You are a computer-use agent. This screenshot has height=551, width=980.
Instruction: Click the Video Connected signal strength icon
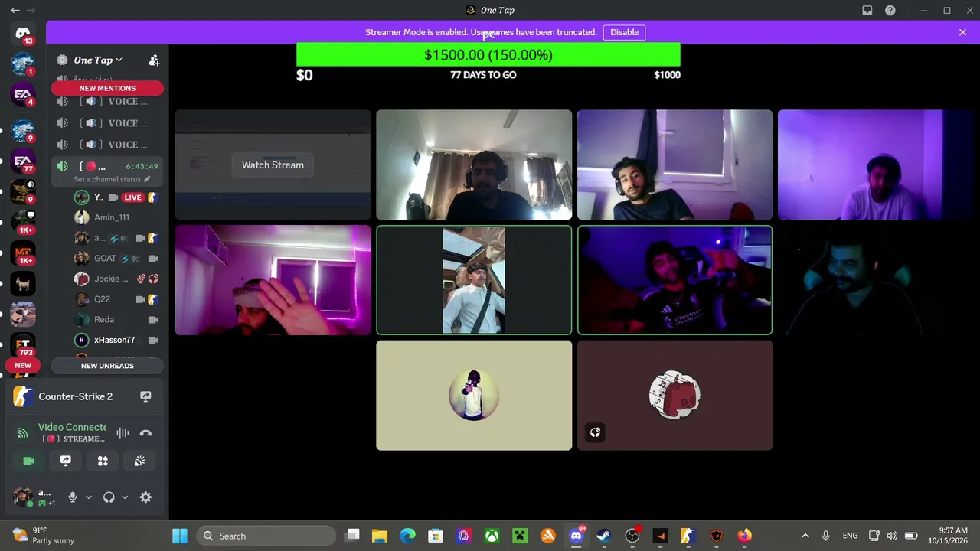23,433
